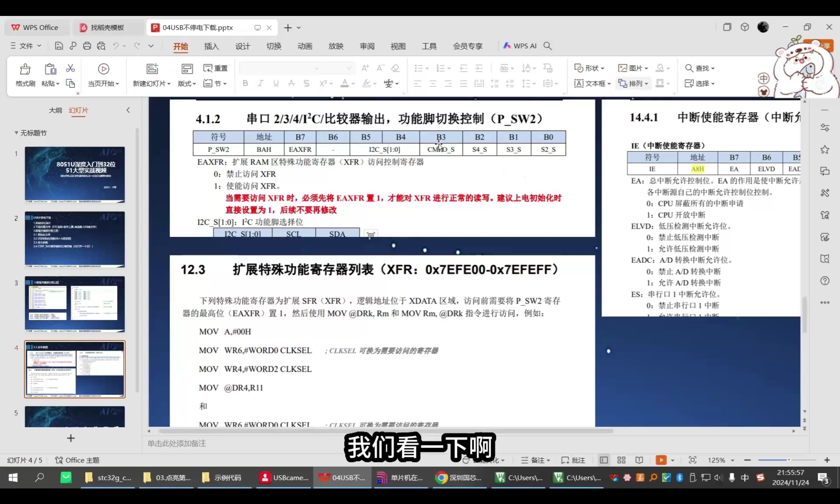Collapse the 无标题节 section
The height and width of the screenshot is (504, 840).
[x=16, y=133]
